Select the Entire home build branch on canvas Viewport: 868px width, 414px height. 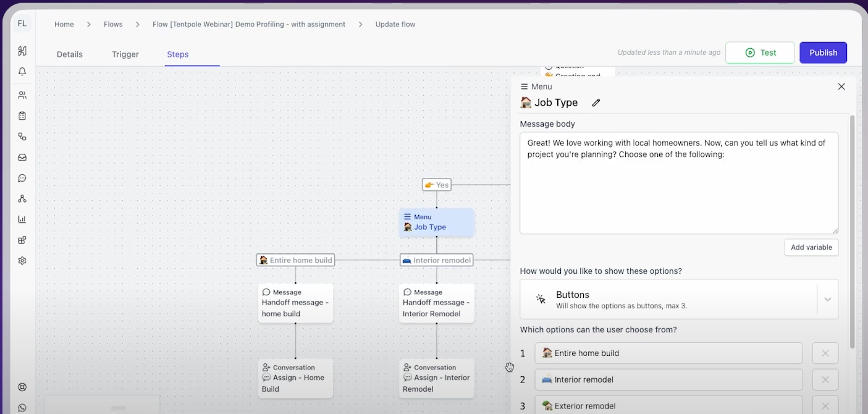[295, 260]
